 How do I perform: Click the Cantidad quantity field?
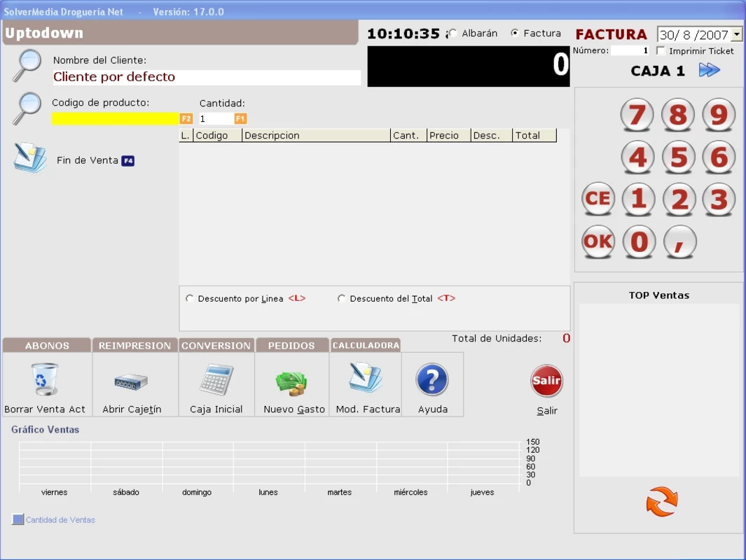click(x=216, y=119)
